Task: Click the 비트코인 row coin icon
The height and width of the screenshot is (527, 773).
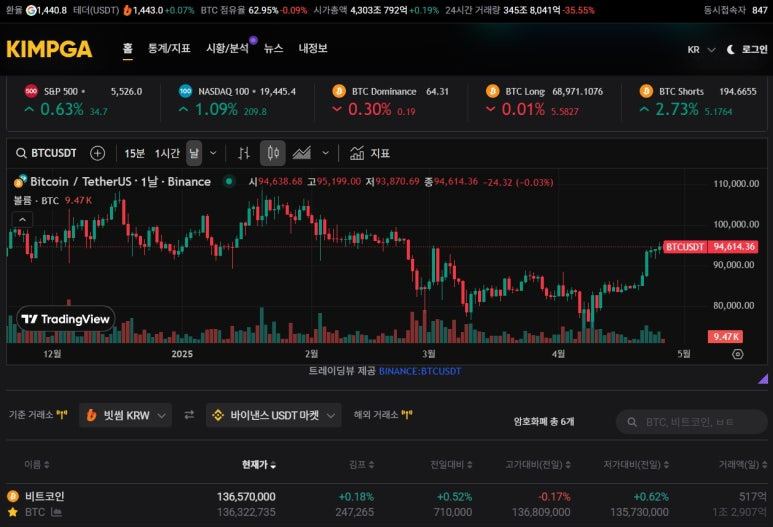Action: point(13,496)
